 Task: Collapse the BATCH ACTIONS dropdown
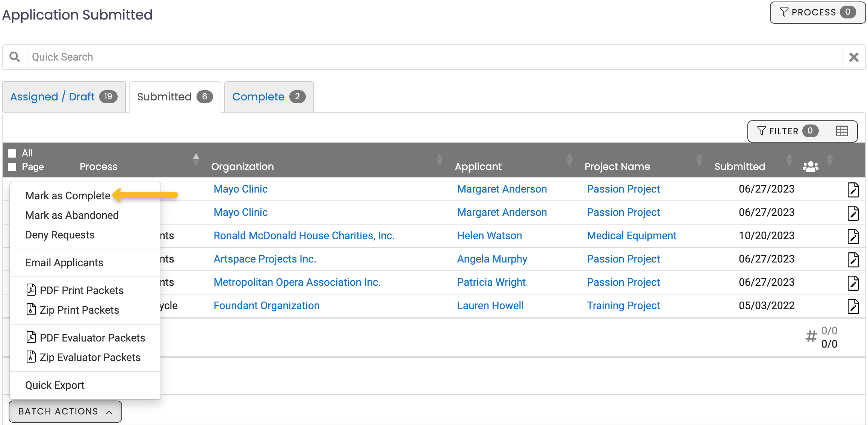click(x=65, y=411)
